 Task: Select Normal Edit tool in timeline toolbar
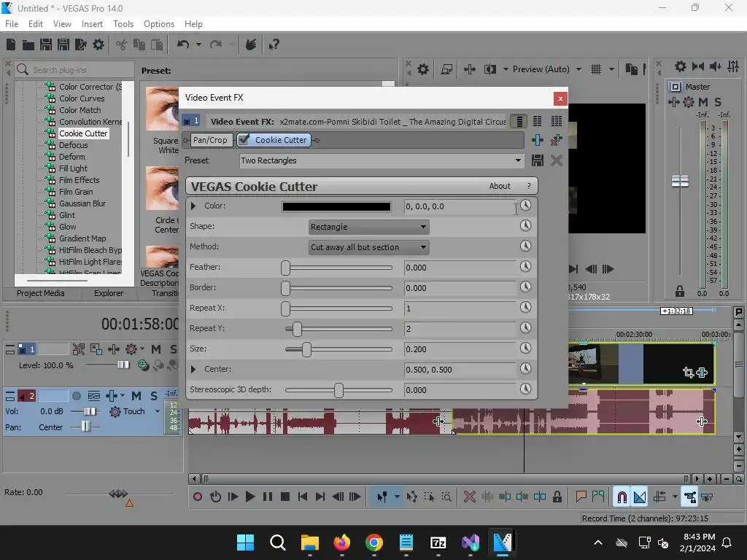(x=382, y=497)
